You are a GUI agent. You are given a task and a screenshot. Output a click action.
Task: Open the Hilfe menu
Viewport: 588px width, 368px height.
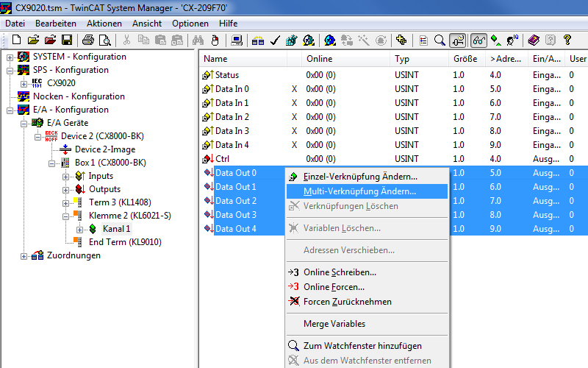pyautogui.click(x=228, y=24)
